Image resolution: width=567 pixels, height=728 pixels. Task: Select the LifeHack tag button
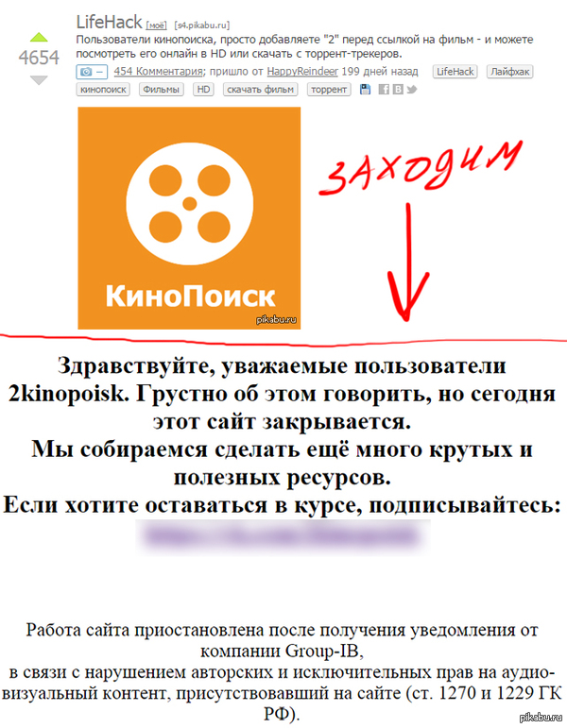click(455, 72)
